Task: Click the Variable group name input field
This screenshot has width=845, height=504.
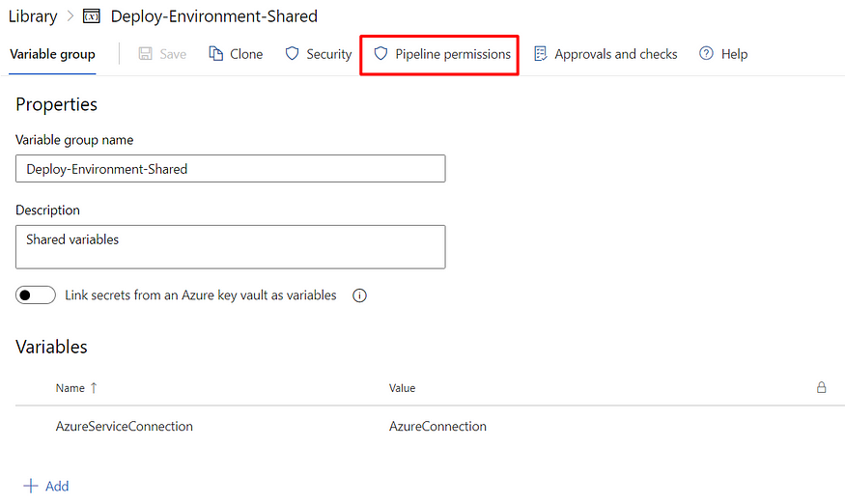Action: pos(230,169)
